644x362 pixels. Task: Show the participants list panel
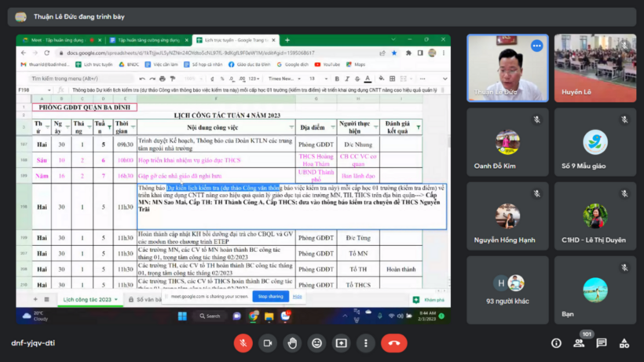click(x=579, y=343)
